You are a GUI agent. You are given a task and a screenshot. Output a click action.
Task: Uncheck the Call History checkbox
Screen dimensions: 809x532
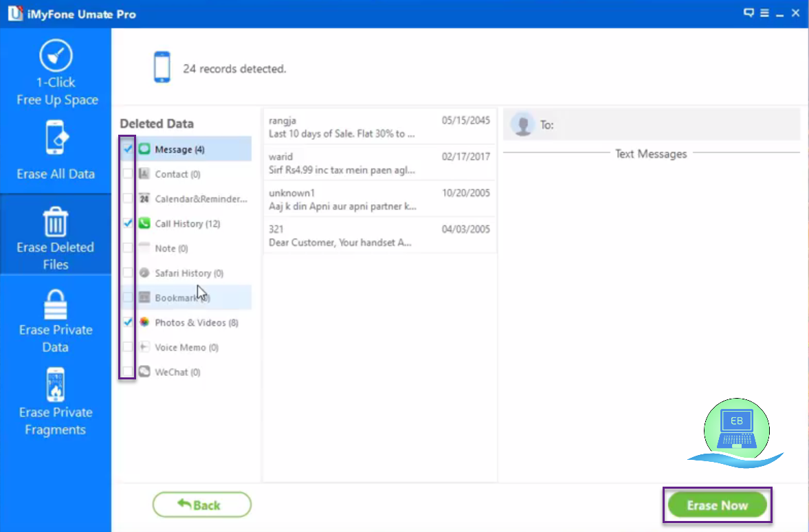tap(127, 223)
